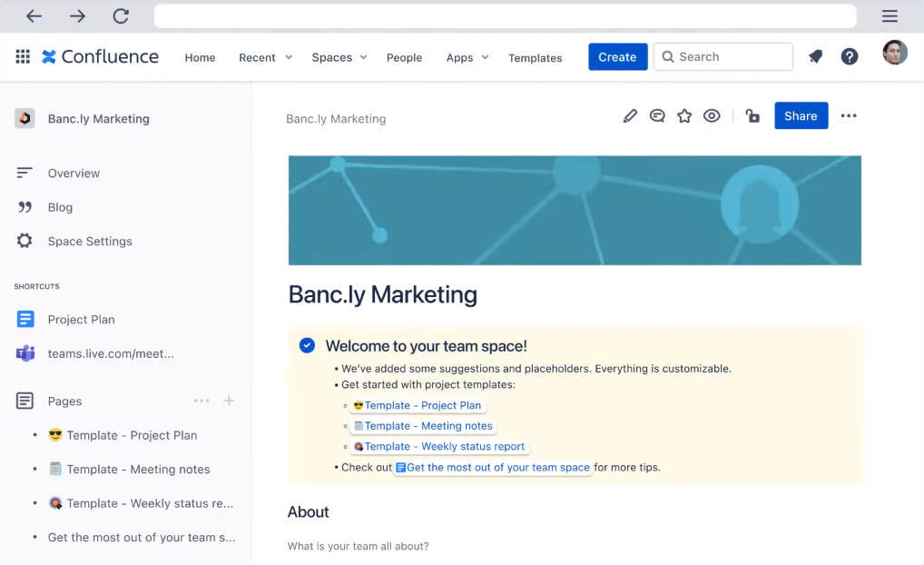The image size is (924, 565).
Task: Open the Template - Project Plan link in Welcome panel
Action: (418, 405)
